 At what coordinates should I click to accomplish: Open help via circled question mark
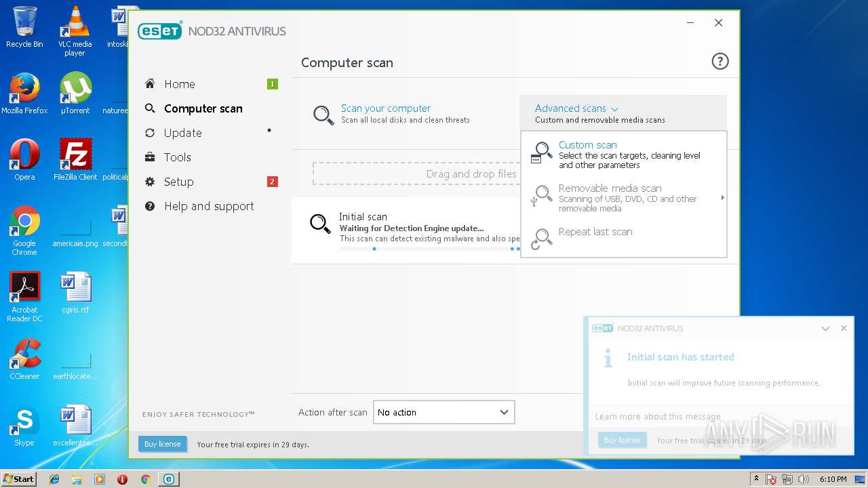[x=719, y=62]
